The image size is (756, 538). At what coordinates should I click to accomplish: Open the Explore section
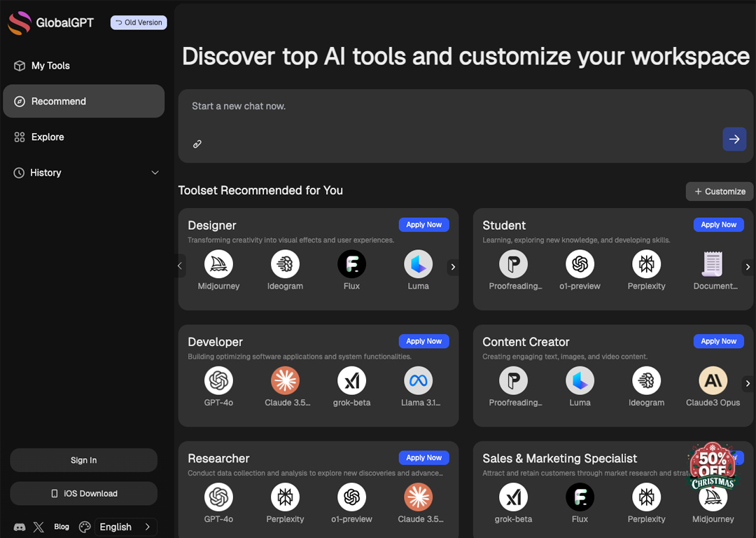(48, 137)
